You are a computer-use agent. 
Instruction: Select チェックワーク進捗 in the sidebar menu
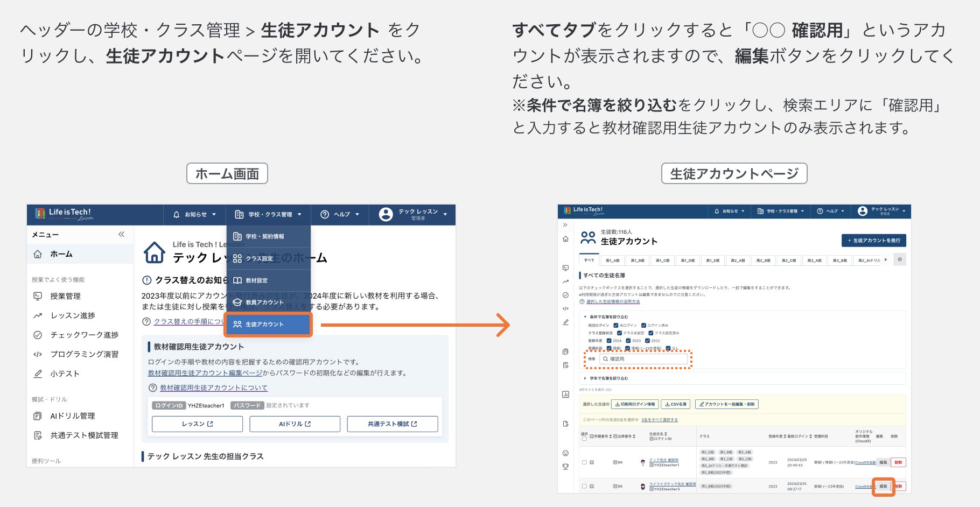[85, 335]
